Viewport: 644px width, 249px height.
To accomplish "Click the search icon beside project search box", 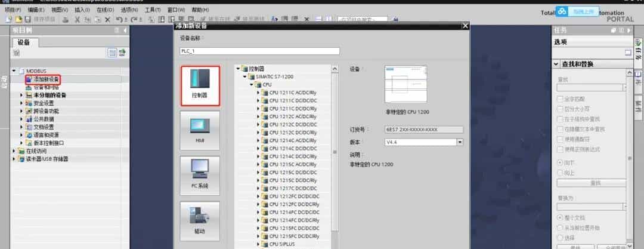I will click(x=396, y=19).
